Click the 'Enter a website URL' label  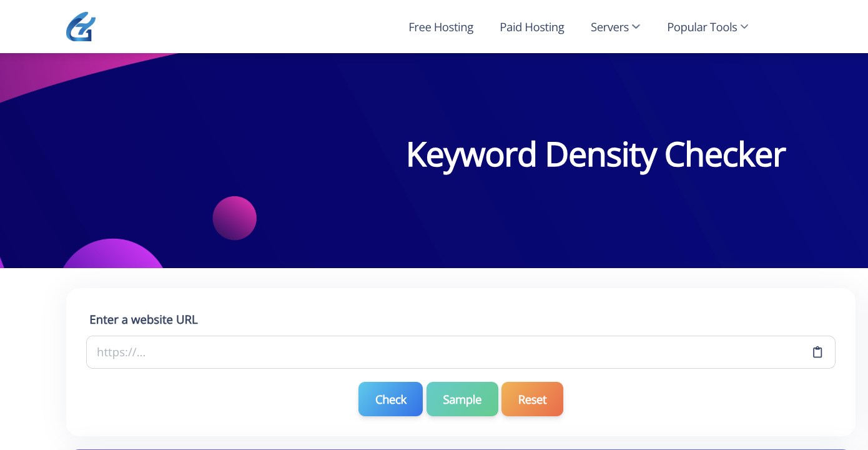tap(144, 320)
